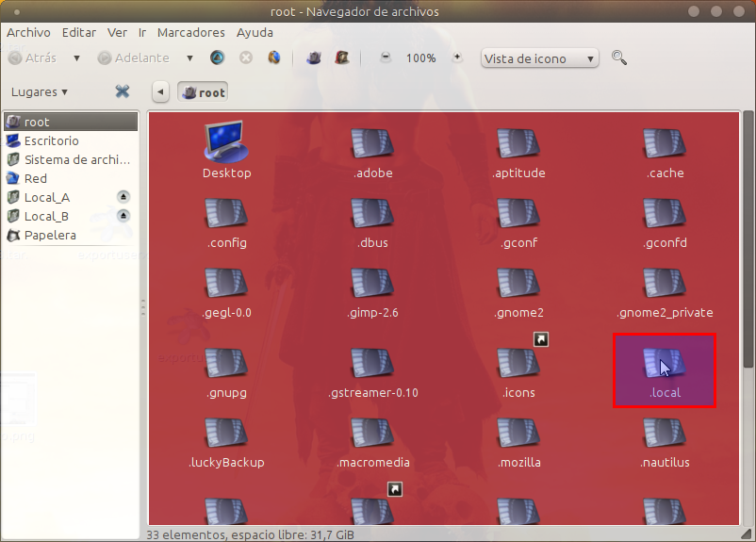Open Sistema de archivos in sidebar
756x542 pixels.
click(71, 159)
